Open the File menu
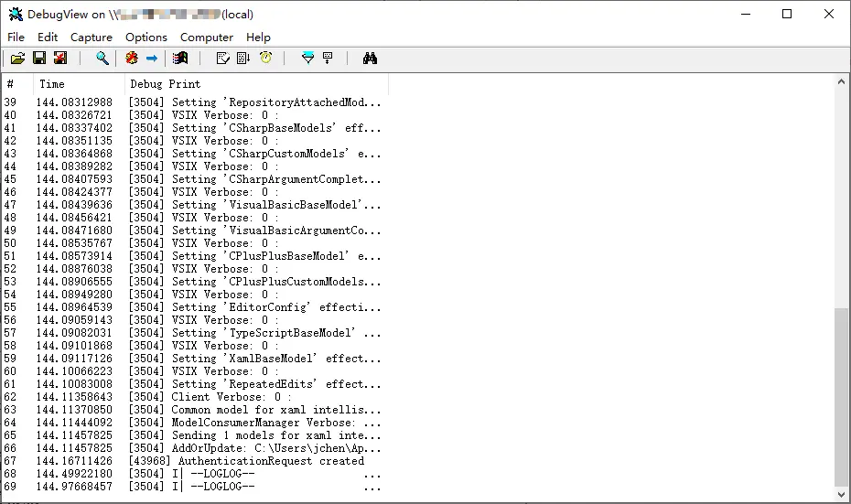 coord(16,37)
